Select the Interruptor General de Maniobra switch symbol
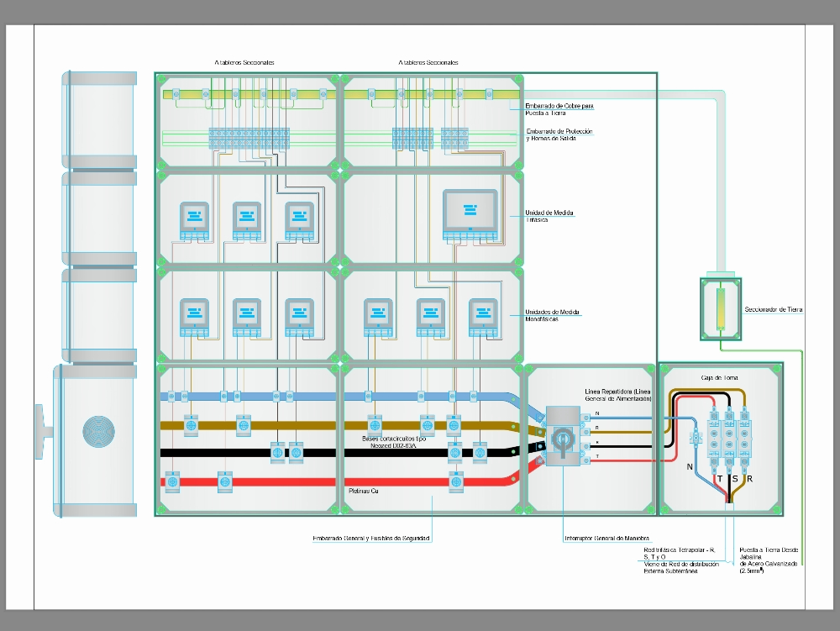840x631 pixels. (x=563, y=439)
